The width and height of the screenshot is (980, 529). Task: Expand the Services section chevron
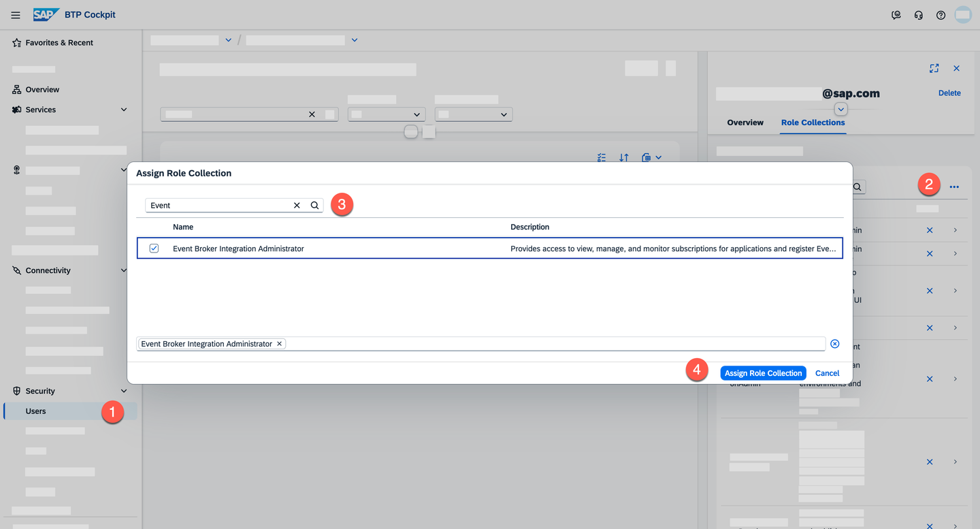[x=124, y=110]
